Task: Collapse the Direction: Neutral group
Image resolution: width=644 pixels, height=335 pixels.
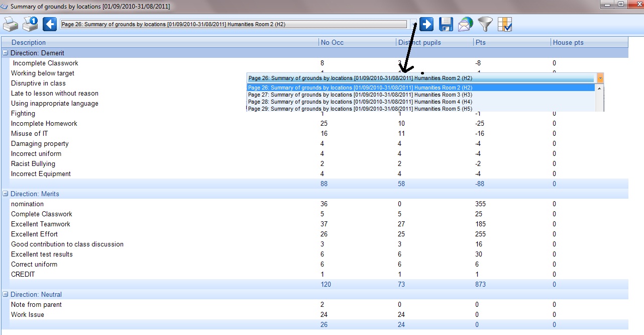Action: click(x=5, y=294)
